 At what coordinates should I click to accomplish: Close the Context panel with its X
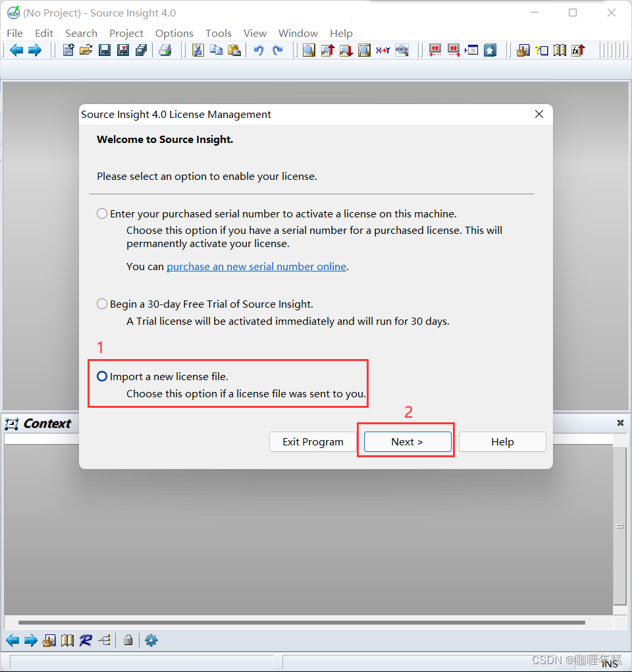[x=620, y=423]
